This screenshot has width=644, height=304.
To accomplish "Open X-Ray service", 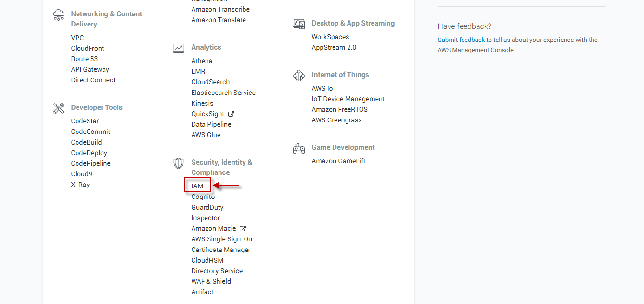I will coord(80,185).
